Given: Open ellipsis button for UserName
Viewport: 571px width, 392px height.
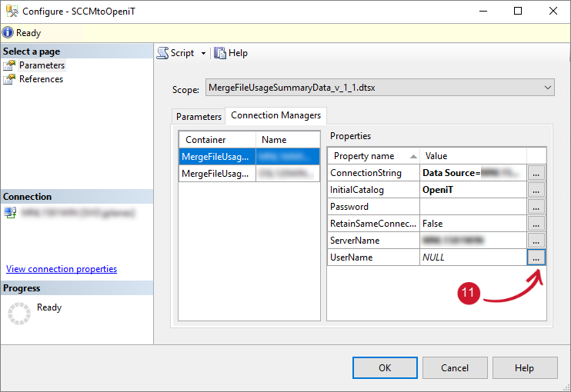Looking at the screenshot, I should [536, 257].
